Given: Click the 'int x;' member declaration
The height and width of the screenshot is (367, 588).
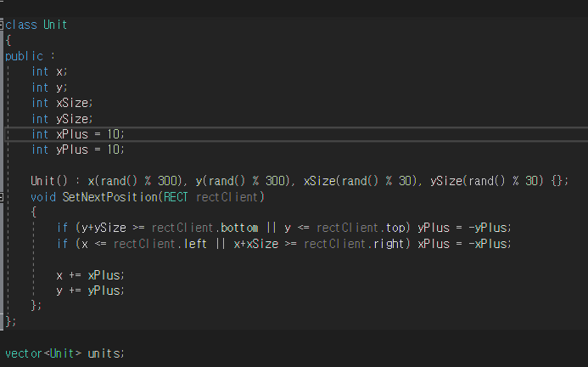Looking at the screenshot, I should (x=49, y=71).
